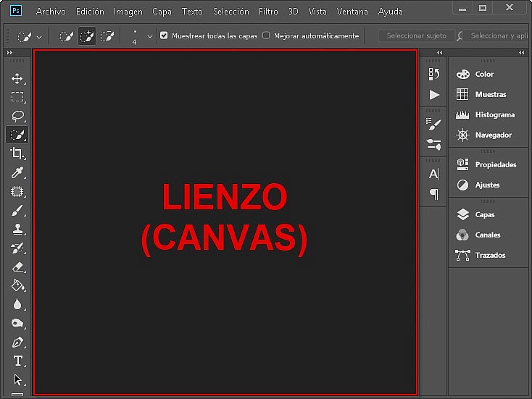Open the Brushes panel icon

pyautogui.click(x=433, y=144)
